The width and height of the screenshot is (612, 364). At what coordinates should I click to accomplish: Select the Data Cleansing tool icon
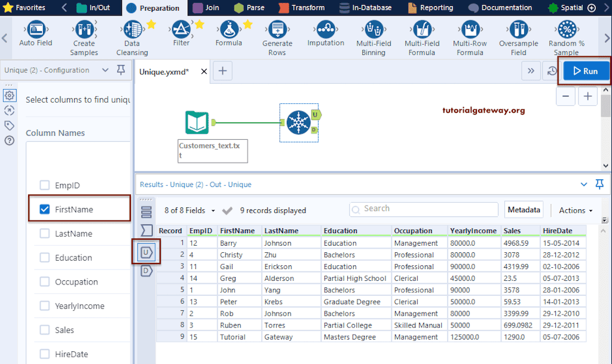coord(132,30)
